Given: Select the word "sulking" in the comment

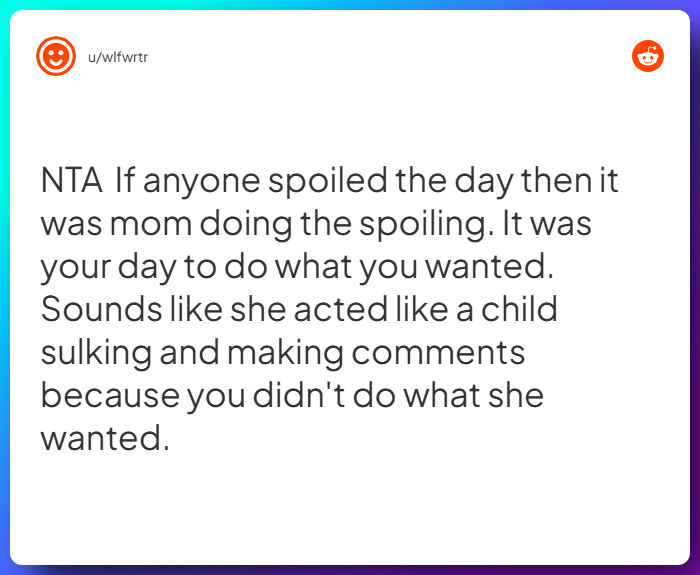Looking at the screenshot, I should [x=96, y=354].
